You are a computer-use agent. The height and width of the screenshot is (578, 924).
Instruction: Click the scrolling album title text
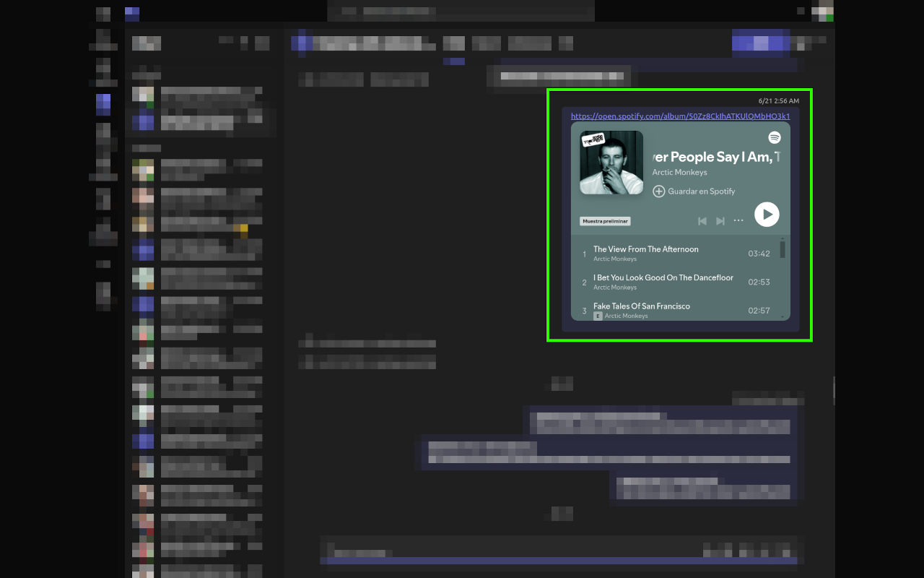716,157
